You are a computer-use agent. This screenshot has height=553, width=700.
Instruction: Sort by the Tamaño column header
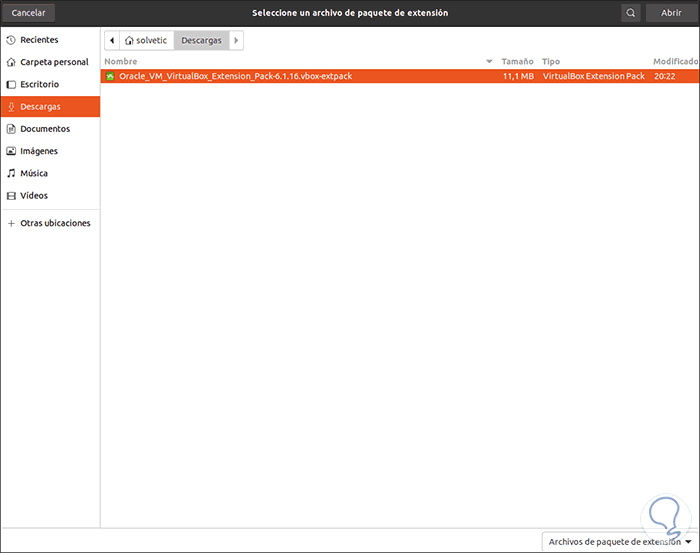(x=517, y=61)
